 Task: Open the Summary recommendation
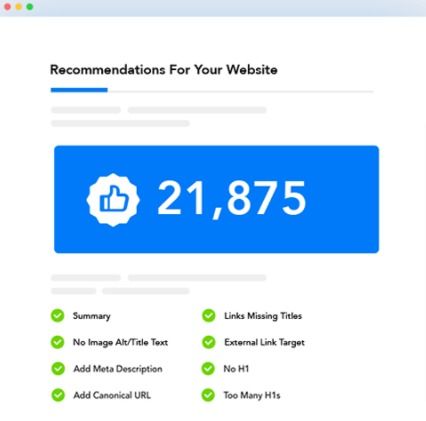click(92, 316)
